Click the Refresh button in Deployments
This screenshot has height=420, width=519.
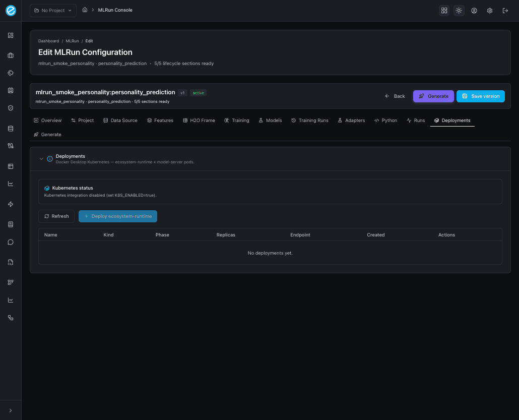pos(56,216)
